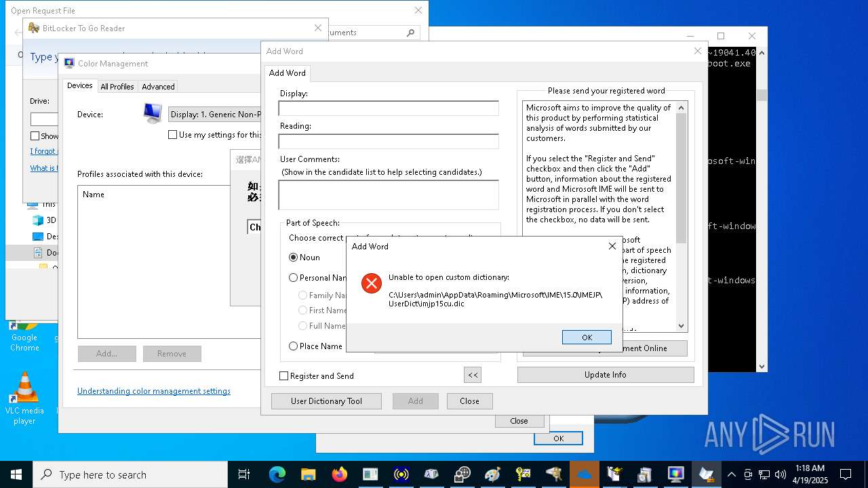Open File Explorer from the taskbar
Viewport: 868px width, 488px height.
tap(309, 474)
